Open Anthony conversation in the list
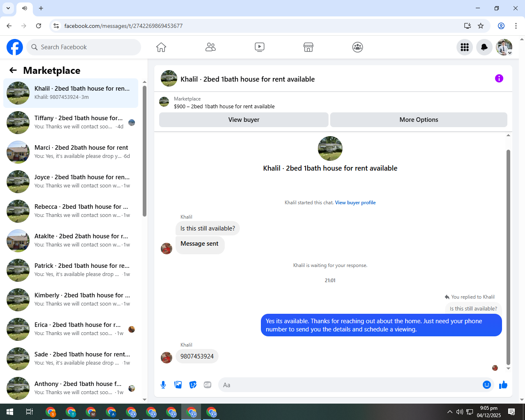This screenshot has width=525, height=420. (x=71, y=388)
